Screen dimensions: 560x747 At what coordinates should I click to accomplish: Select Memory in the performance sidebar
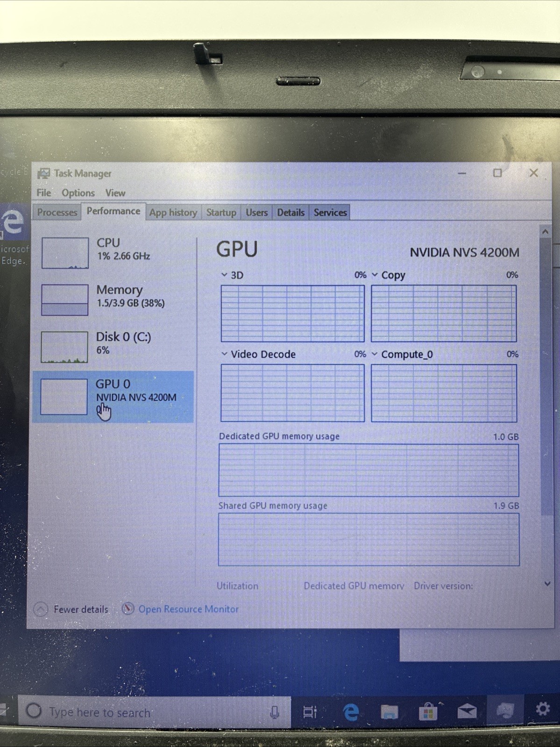click(x=113, y=299)
